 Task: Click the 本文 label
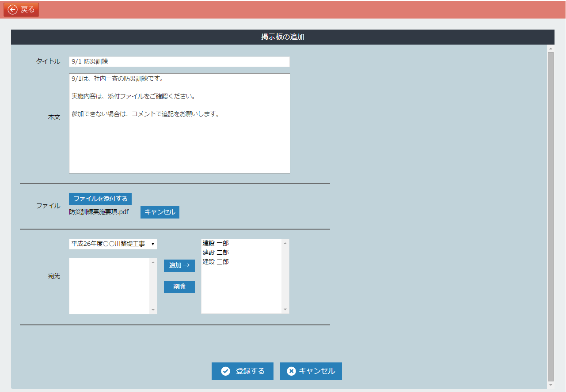coord(54,117)
